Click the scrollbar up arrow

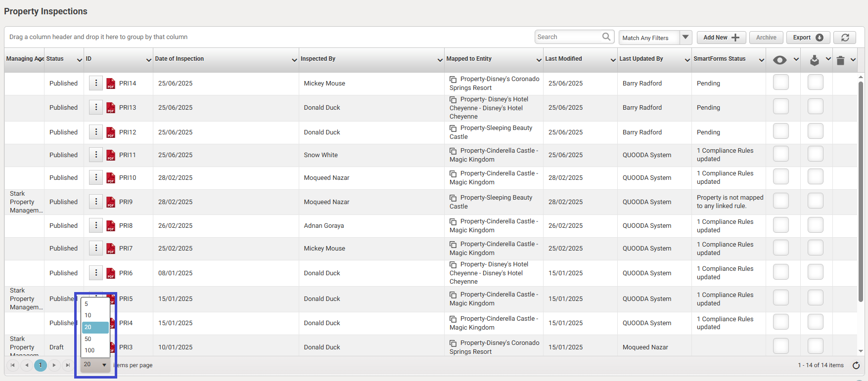861,77
